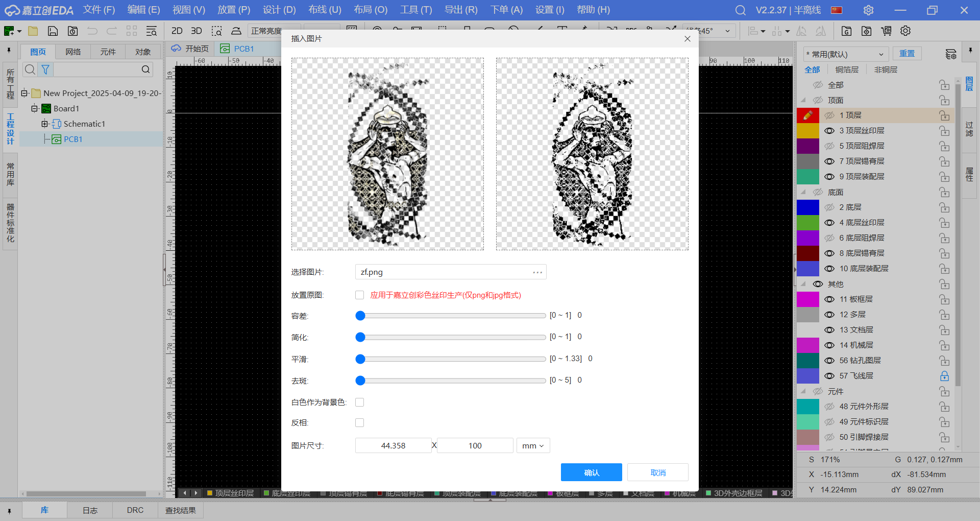Open the DRC tab at bottom
The image size is (980, 521).
(x=135, y=510)
